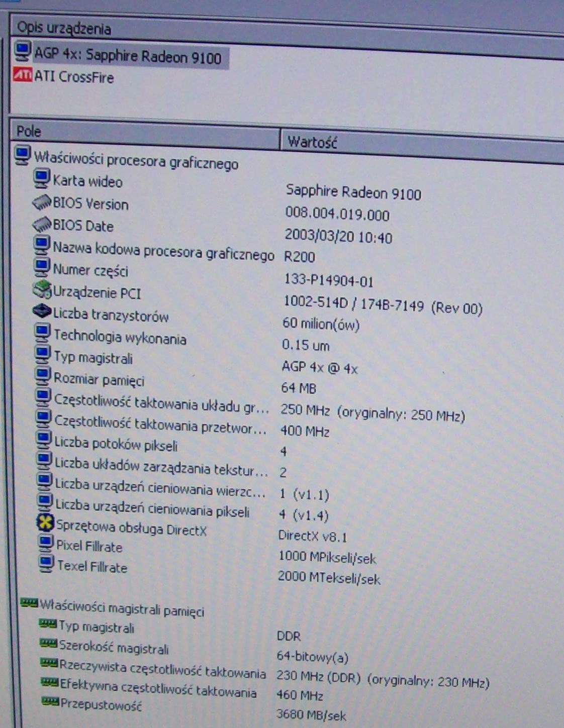The image size is (564, 728).
Task: Click the Technologia wykonania row icon
Action: [43, 333]
